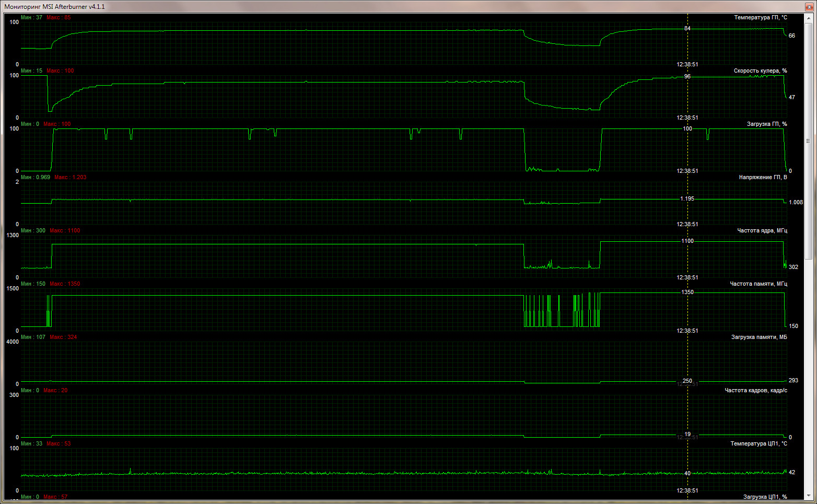Select the 'Макс : 1.203' voltage maximum

point(71,178)
